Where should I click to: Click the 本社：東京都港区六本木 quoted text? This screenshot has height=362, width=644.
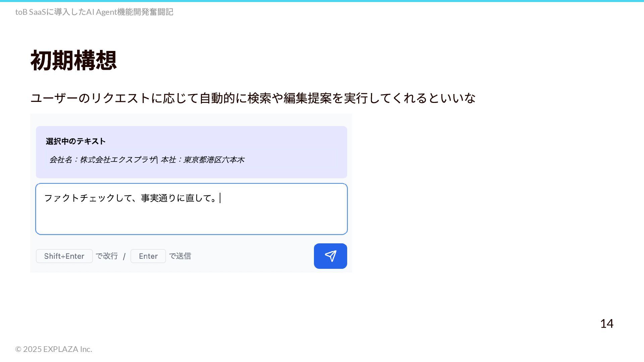click(x=203, y=160)
